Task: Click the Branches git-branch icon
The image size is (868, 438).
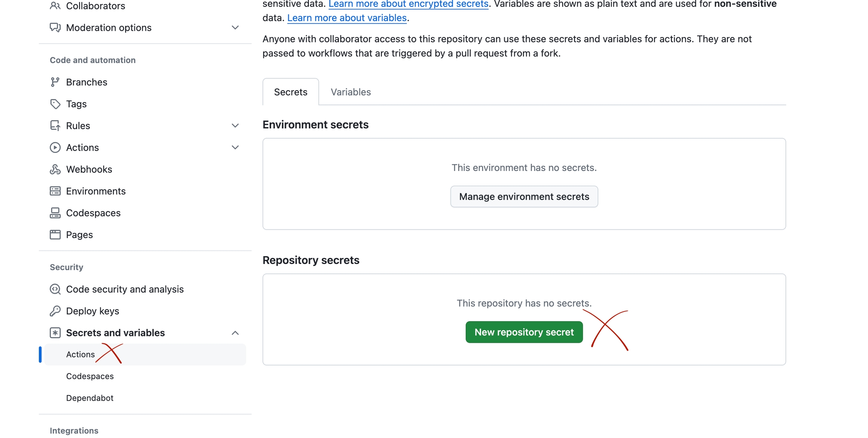Action: pos(55,82)
